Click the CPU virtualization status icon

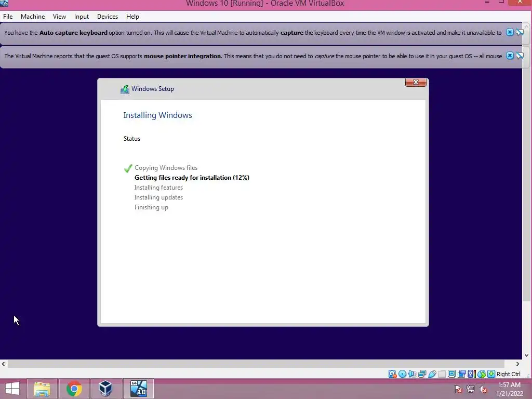[471, 374]
